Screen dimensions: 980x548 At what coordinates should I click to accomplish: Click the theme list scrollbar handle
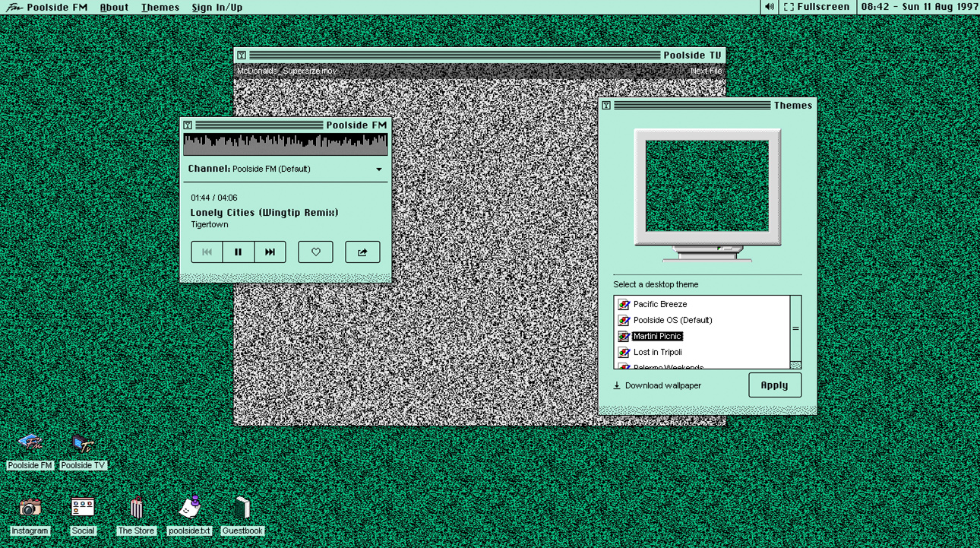pos(795,328)
